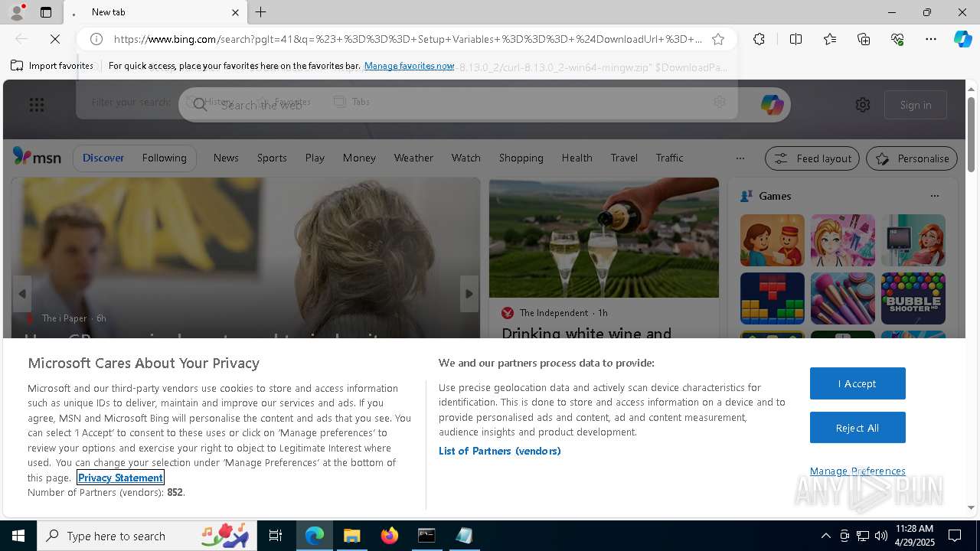Viewport: 980px width, 551px height.
Task: Open the block puzzle game tile
Action: point(772,298)
